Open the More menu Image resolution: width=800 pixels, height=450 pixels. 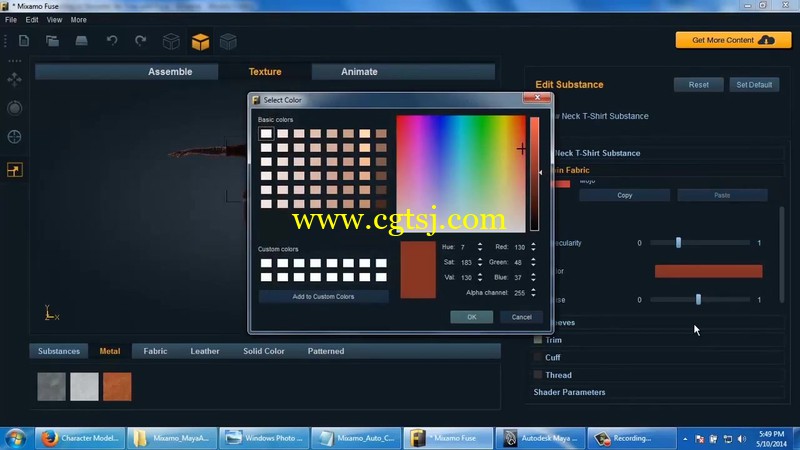pos(78,20)
